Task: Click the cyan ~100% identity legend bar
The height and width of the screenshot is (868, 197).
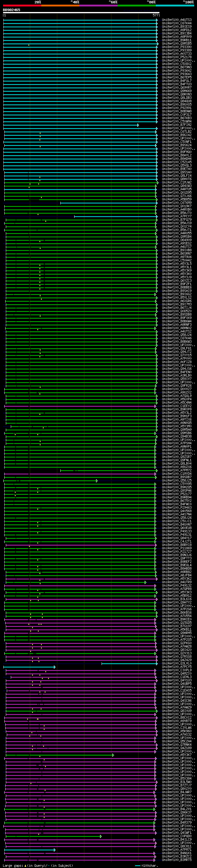Action: (175, 6)
